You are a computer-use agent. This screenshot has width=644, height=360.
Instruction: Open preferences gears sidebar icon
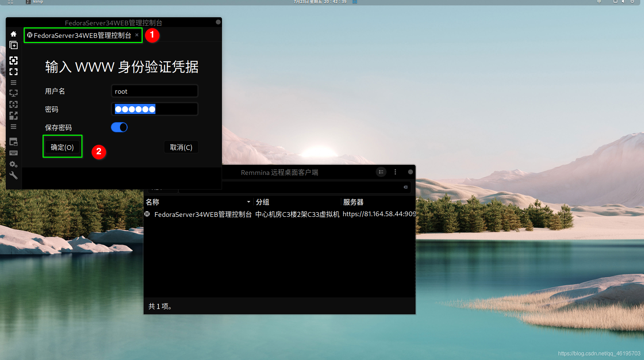(14, 164)
